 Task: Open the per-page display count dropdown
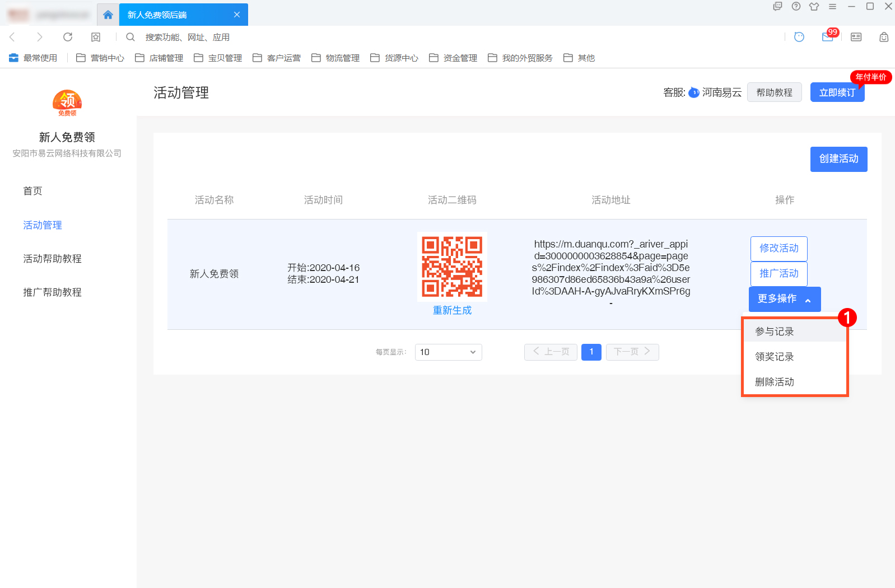tap(448, 352)
